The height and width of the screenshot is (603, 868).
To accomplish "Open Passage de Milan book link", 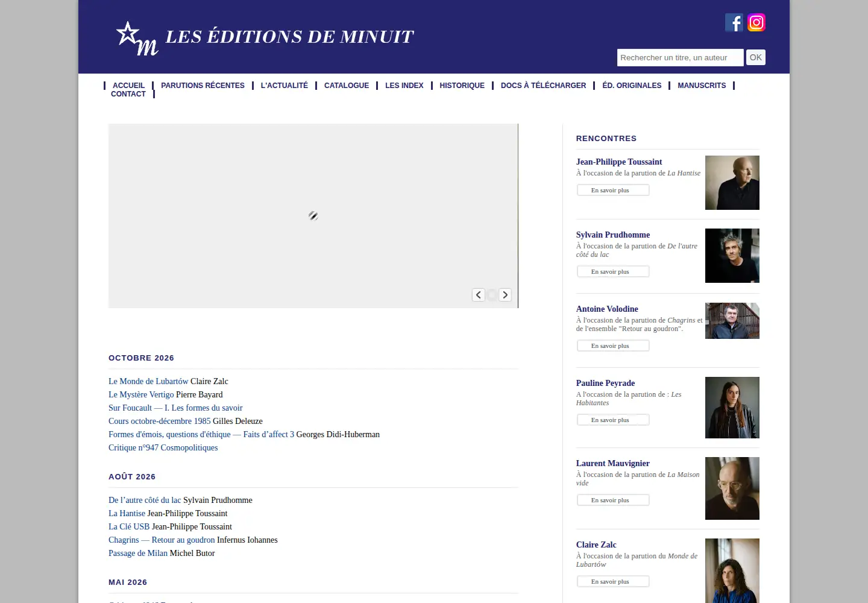I will [138, 554].
